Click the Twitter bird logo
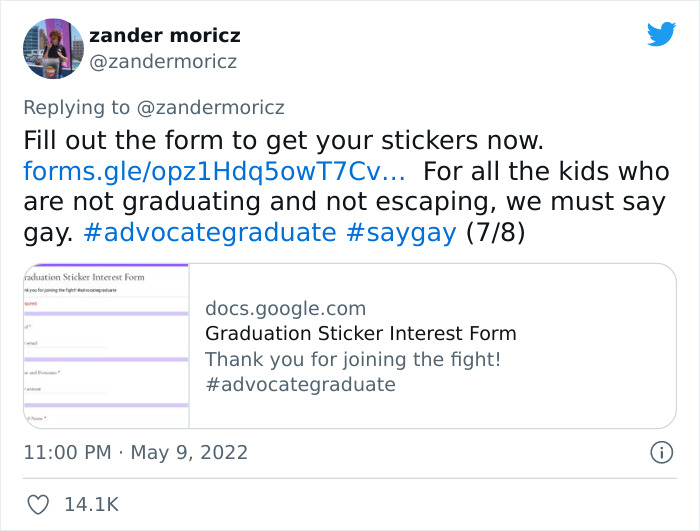Image resolution: width=700 pixels, height=531 pixels. click(661, 34)
